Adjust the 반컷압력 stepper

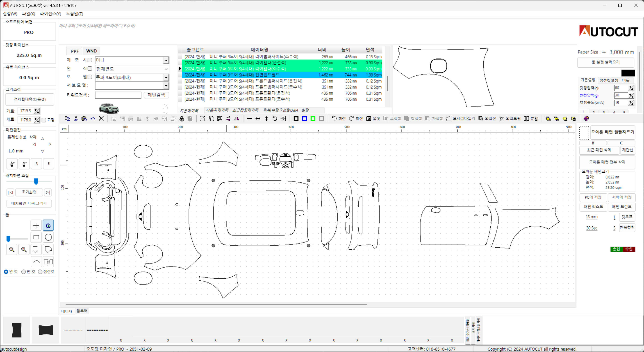(x=631, y=95)
